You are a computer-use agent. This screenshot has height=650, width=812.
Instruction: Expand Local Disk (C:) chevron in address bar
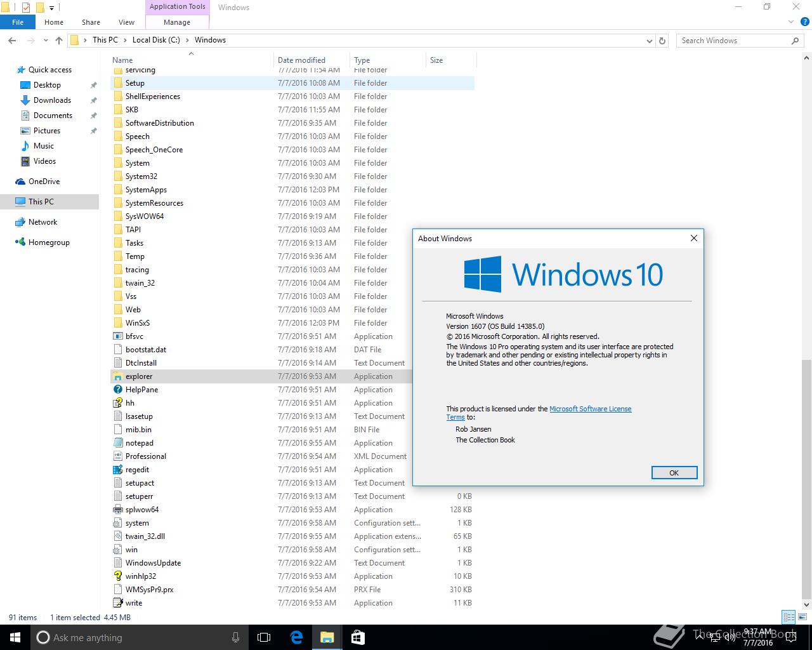(187, 40)
